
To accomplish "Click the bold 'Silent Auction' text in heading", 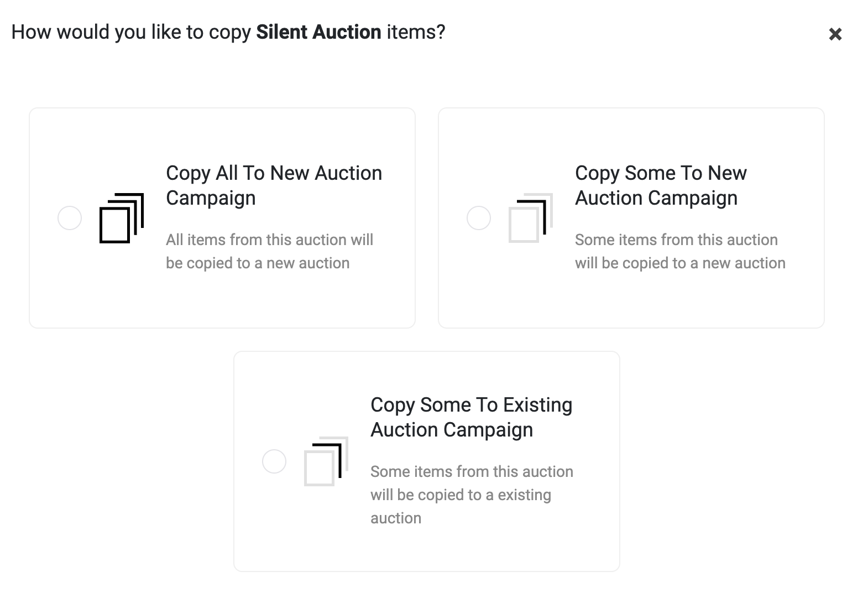I will coord(318,32).
